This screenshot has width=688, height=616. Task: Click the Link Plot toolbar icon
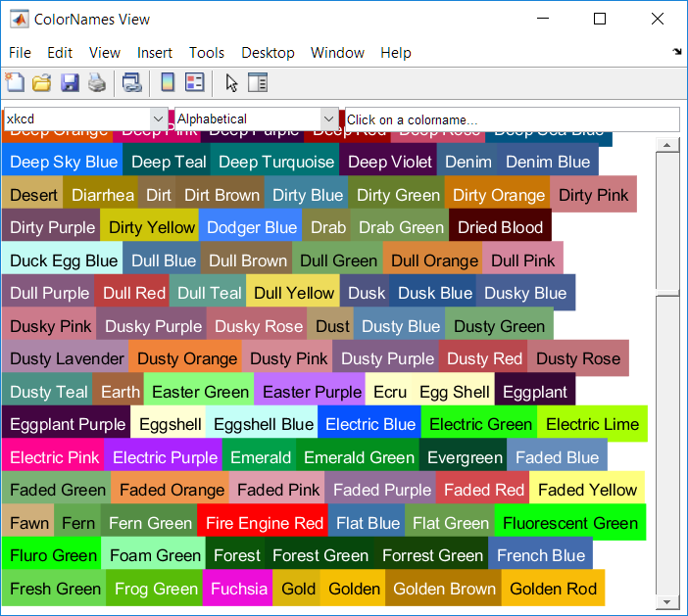[131, 83]
